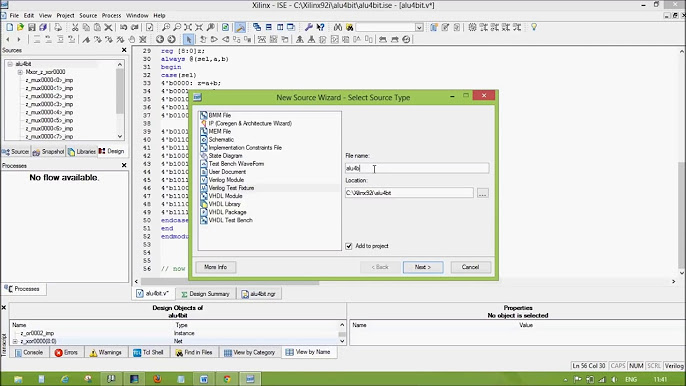The height and width of the screenshot is (386, 686).
Task: Click the Save icon in toolbar
Action: click(32, 27)
